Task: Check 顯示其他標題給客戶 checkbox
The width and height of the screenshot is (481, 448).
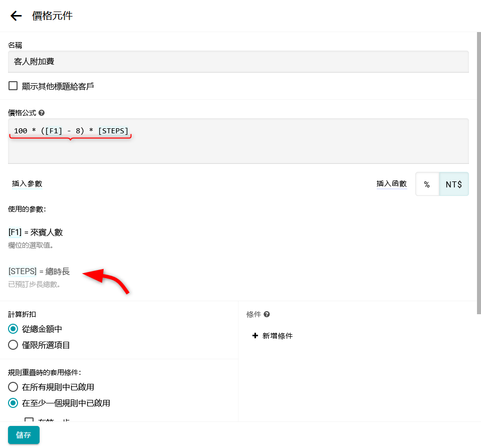Action: point(13,86)
